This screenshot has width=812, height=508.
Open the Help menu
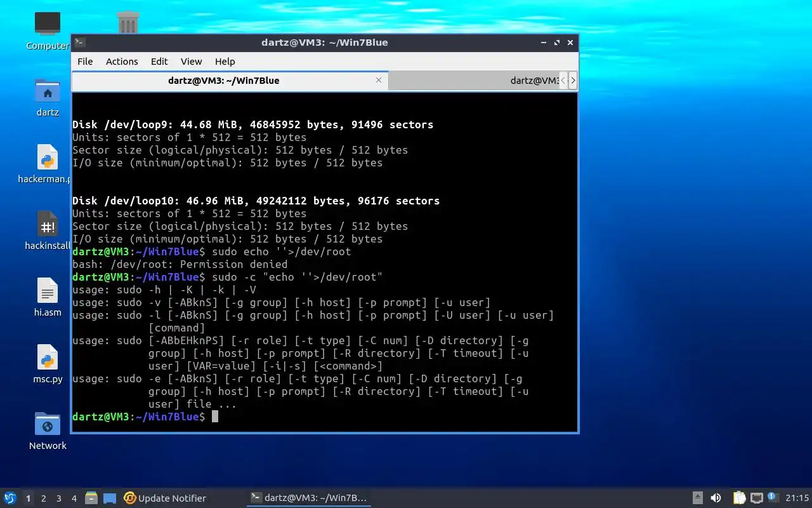coord(225,62)
